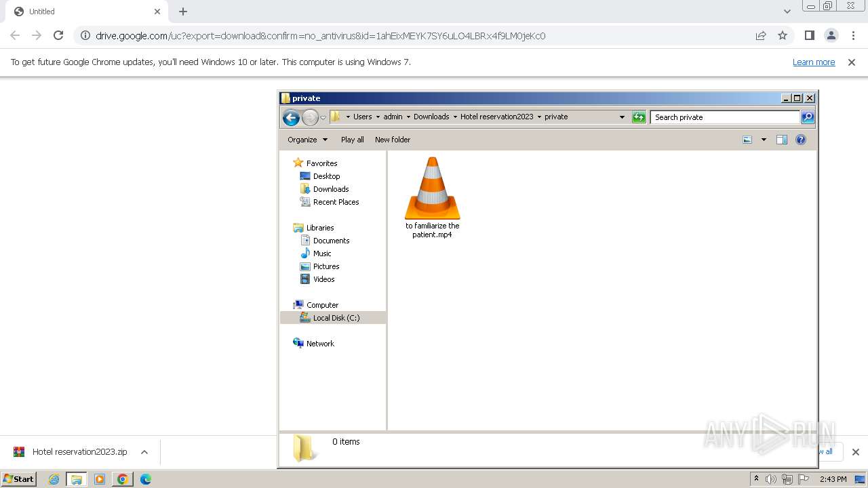The height and width of the screenshot is (488, 868).
Task: Close the Untitled tab
Action: click(157, 12)
